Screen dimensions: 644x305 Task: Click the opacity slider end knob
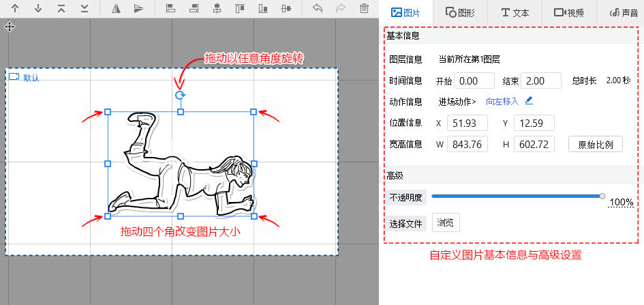[x=602, y=197]
